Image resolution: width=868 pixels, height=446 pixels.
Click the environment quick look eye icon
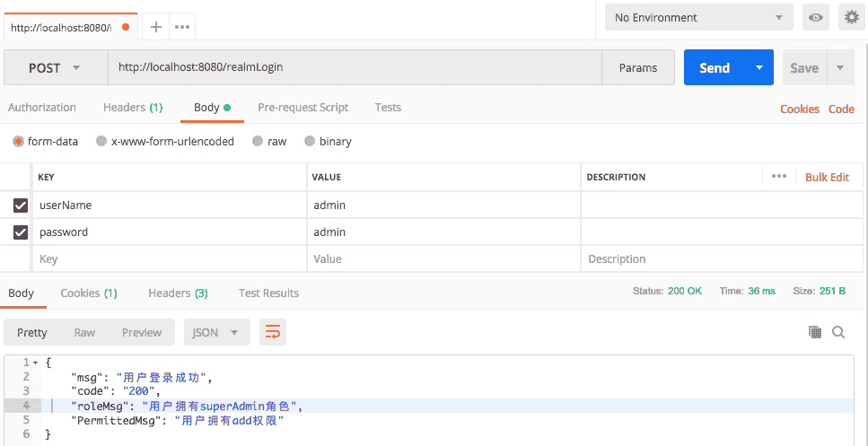(x=816, y=17)
